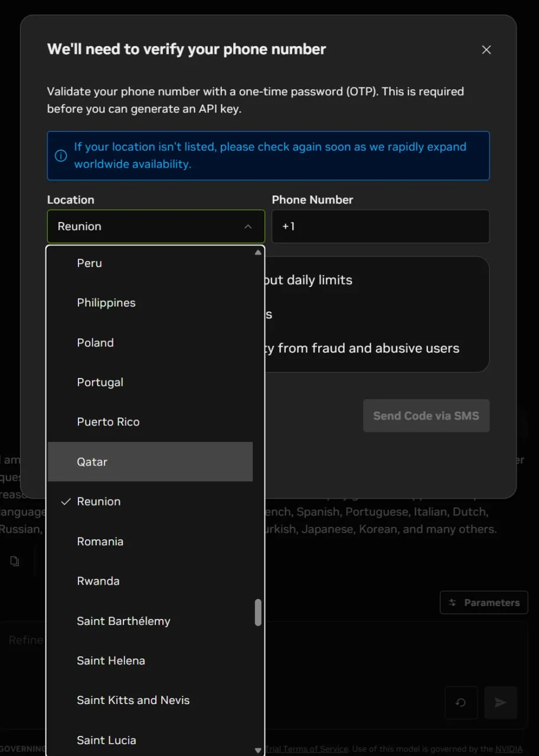Select Poland from the country list
Image resolution: width=539 pixels, height=756 pixels.
point(96,343)
